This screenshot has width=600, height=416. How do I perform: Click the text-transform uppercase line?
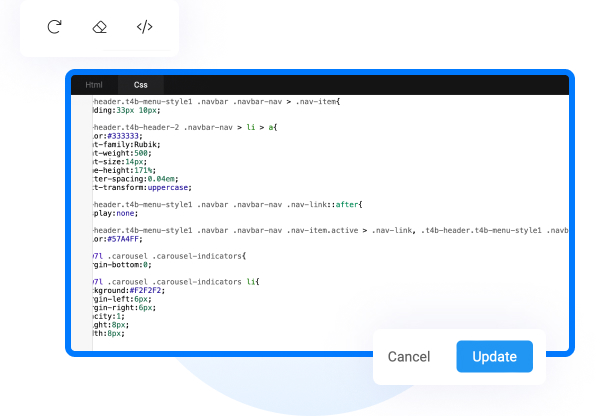click(x=142, y=188)
